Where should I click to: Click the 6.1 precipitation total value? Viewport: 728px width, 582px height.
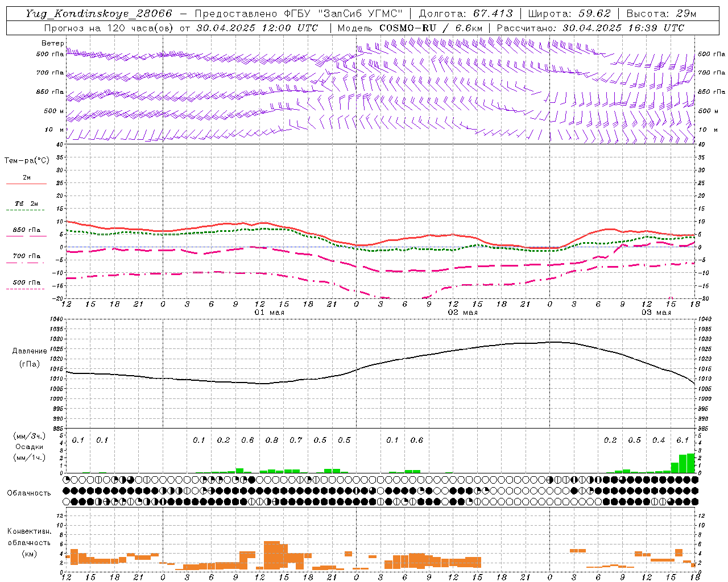(x=682, y=440)
